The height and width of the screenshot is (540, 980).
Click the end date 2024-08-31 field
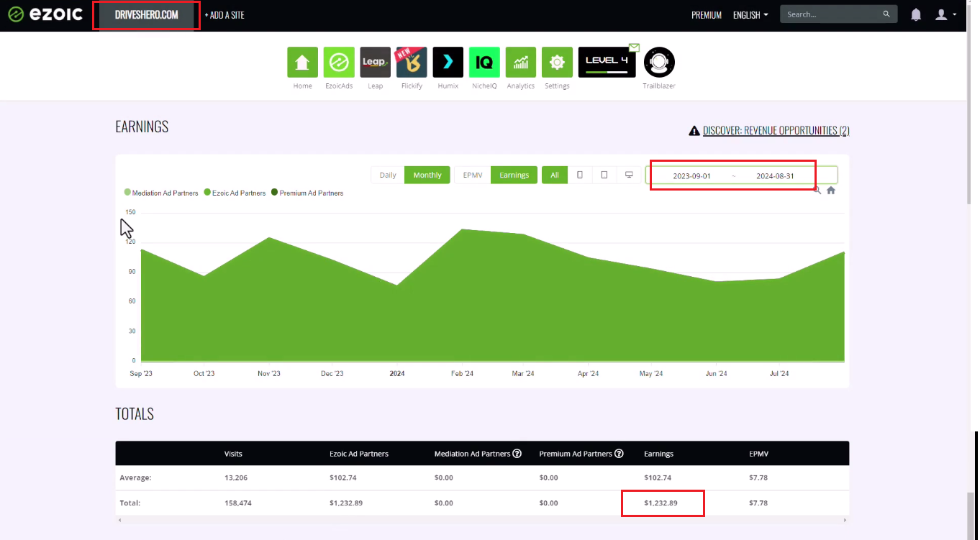click(x=775, y=175)
